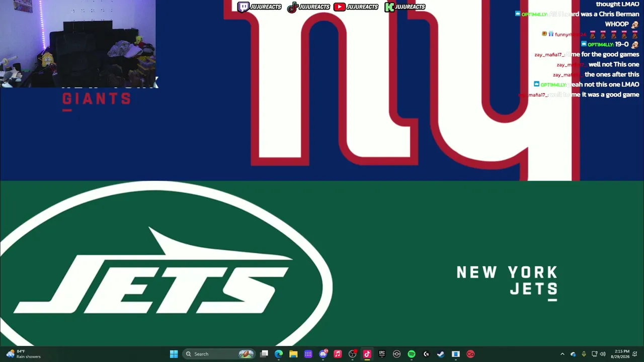Open the Apple Music taskbar icon

338,354
